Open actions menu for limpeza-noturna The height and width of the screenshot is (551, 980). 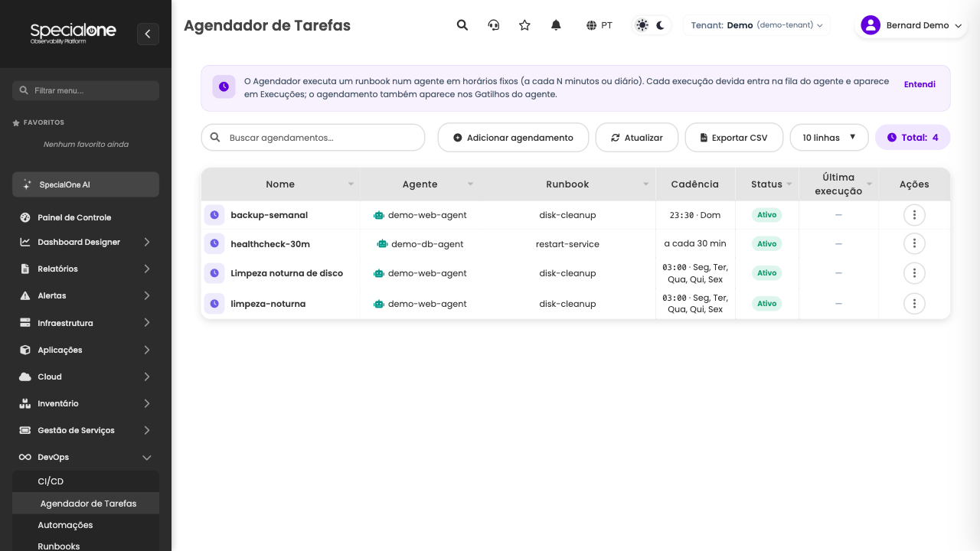[x=914, y=304]
